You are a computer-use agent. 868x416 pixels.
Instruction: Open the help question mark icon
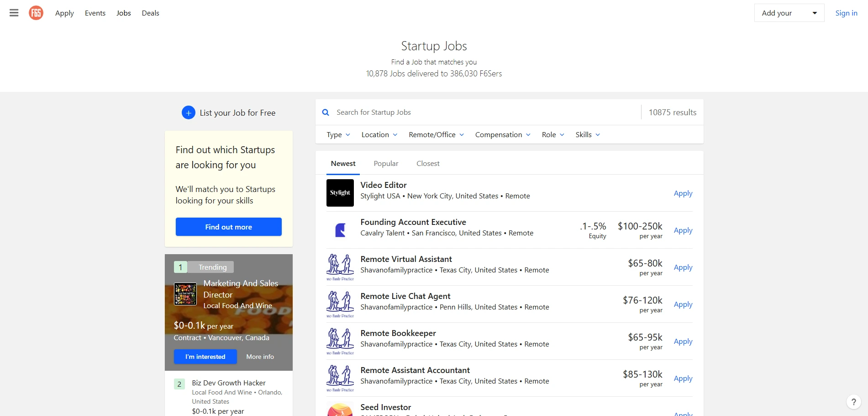click(854, 402)
